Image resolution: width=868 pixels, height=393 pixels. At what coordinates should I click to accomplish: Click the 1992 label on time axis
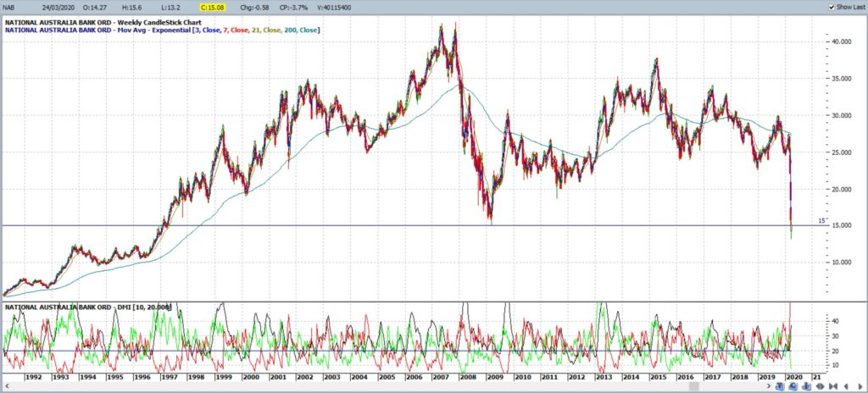click(x=34, y=377)
